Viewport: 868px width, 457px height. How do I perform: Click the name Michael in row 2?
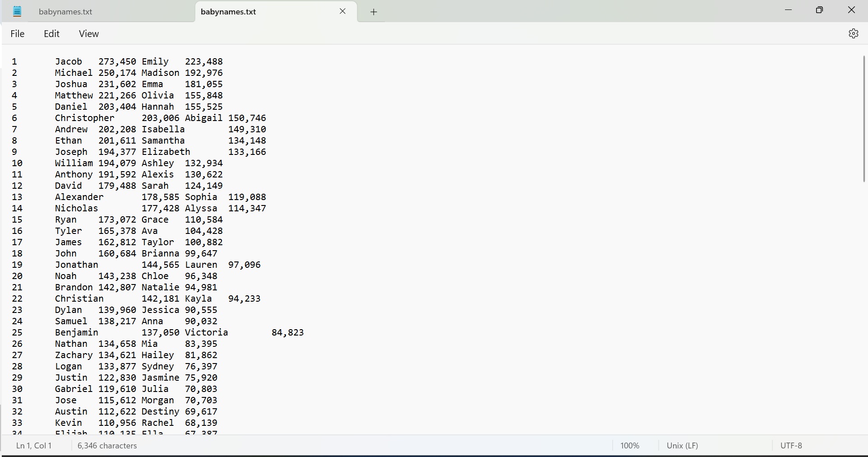(x=74, y=73)
